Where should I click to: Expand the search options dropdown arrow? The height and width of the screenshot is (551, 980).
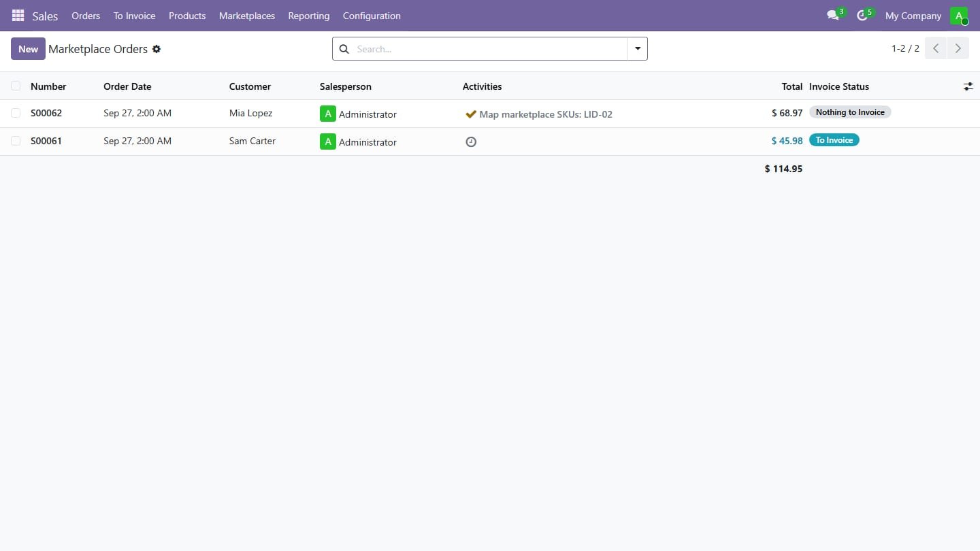coord(638,49)
